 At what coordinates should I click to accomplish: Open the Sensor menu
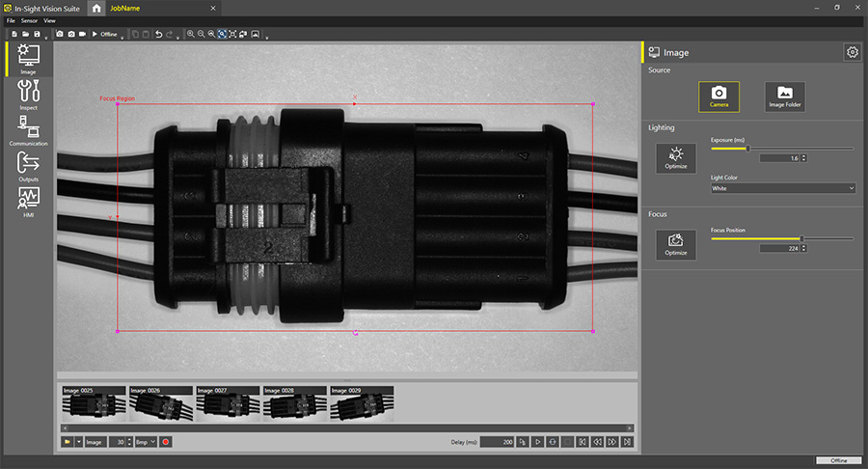pos(29,20)
